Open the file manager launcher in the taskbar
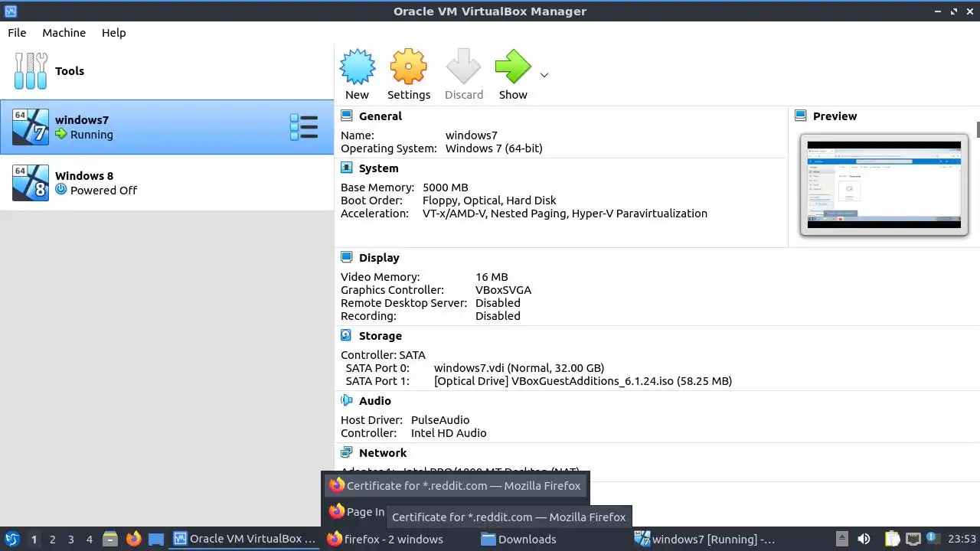This screenshot has height=551, width=980. 110,539
